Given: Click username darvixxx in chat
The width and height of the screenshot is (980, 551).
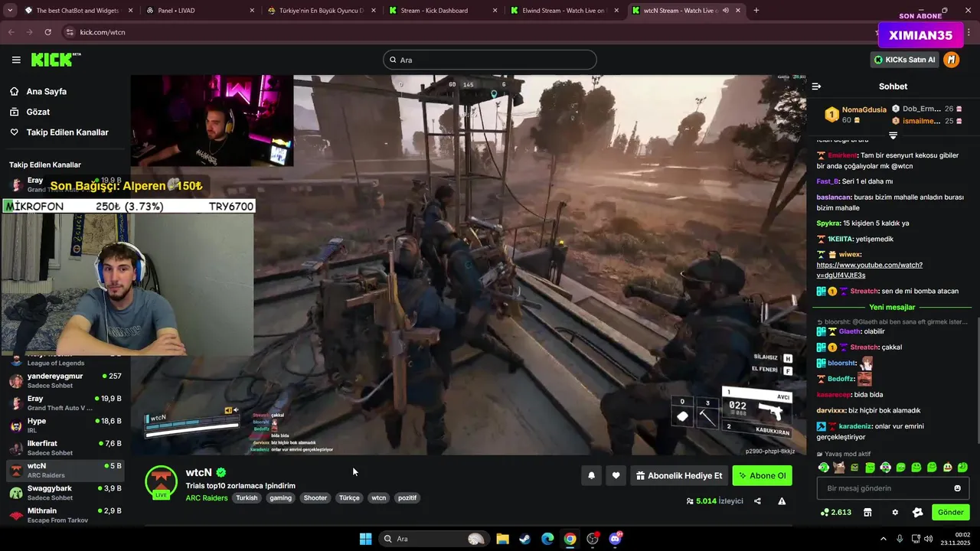Looking at the screenshot, I should [831, 411].
